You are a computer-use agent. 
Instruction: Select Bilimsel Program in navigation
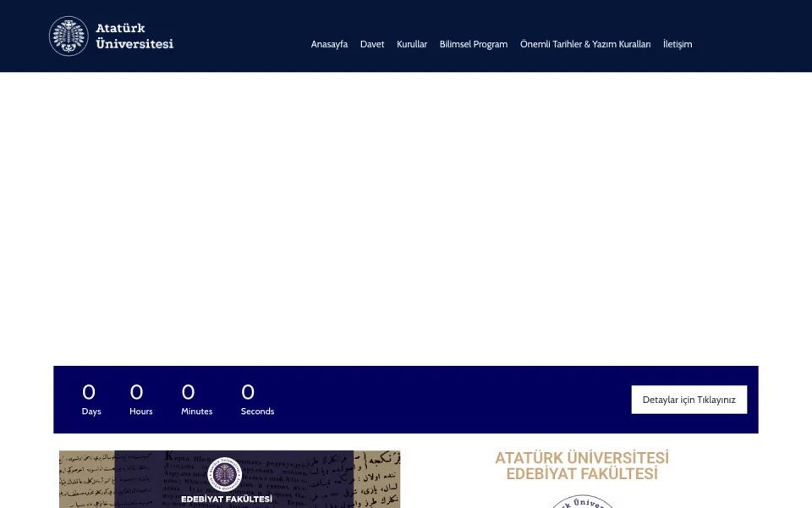tap(474, 44)
